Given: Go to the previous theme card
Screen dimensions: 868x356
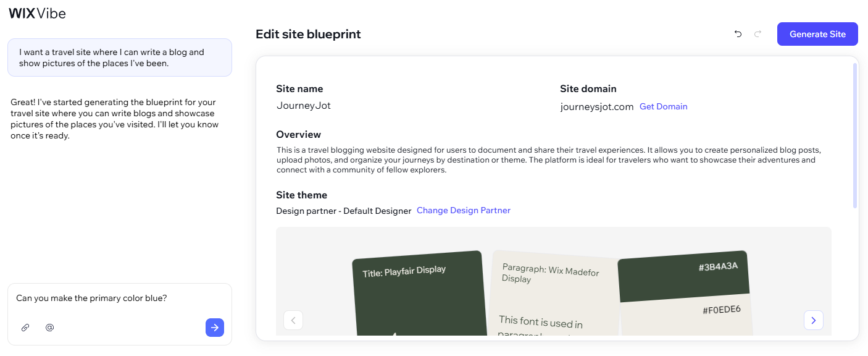Looking at the screenshot, I should pyautogui.click(x=293, y=320).
